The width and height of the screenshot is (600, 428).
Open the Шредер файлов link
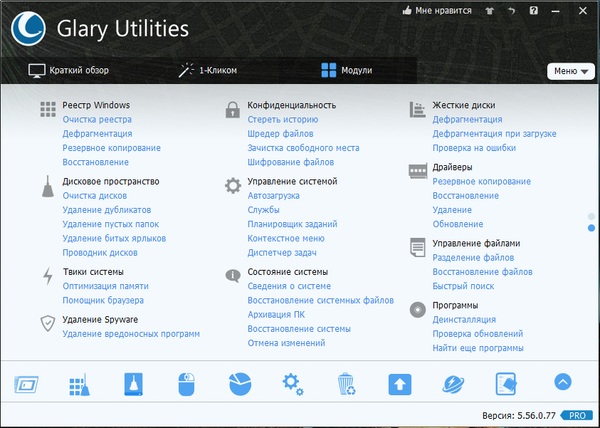pos(280,133)
